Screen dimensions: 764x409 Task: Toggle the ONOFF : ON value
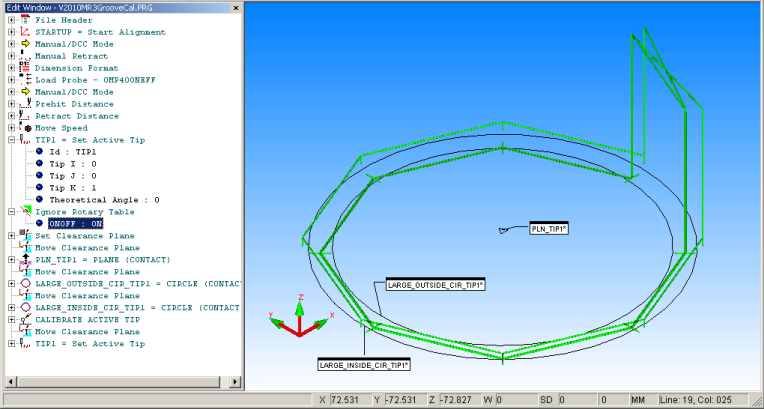pos(75,224)
